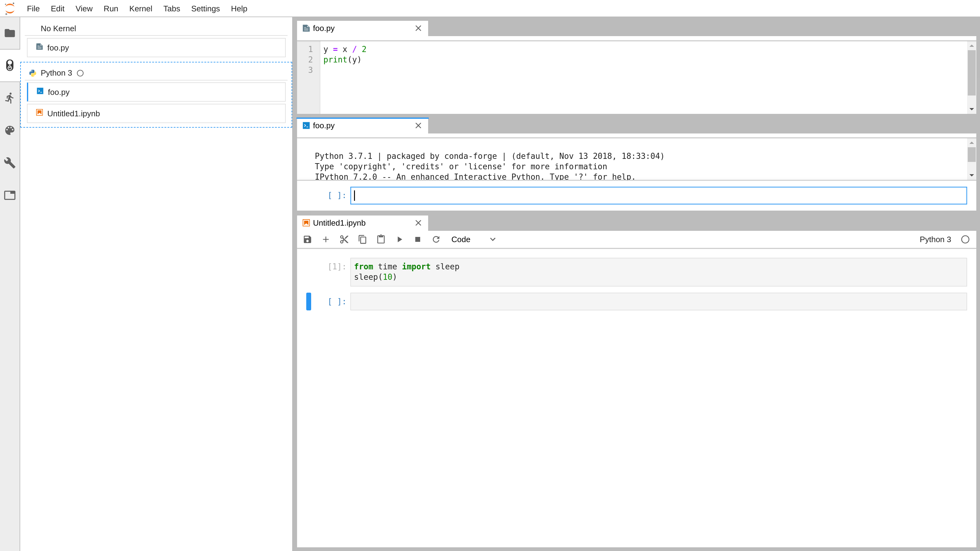Screen dimensions: 980x551
Task: Restart the notebook kernel
Action: pos(436,239)
